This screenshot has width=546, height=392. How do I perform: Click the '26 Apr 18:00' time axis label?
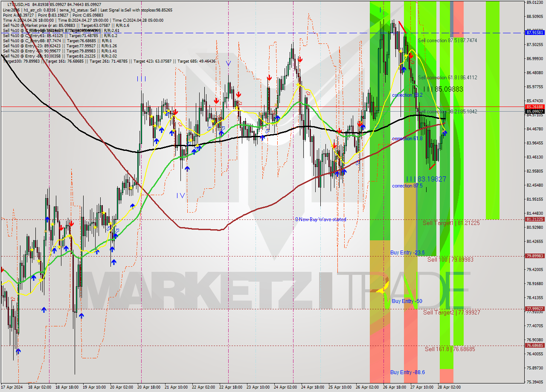point(395,388)
